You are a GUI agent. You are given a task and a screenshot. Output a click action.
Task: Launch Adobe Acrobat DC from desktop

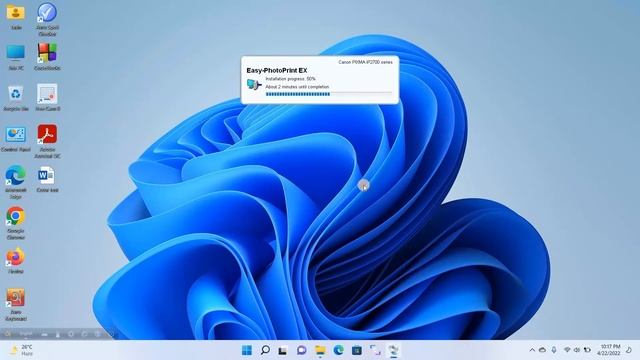47,141
